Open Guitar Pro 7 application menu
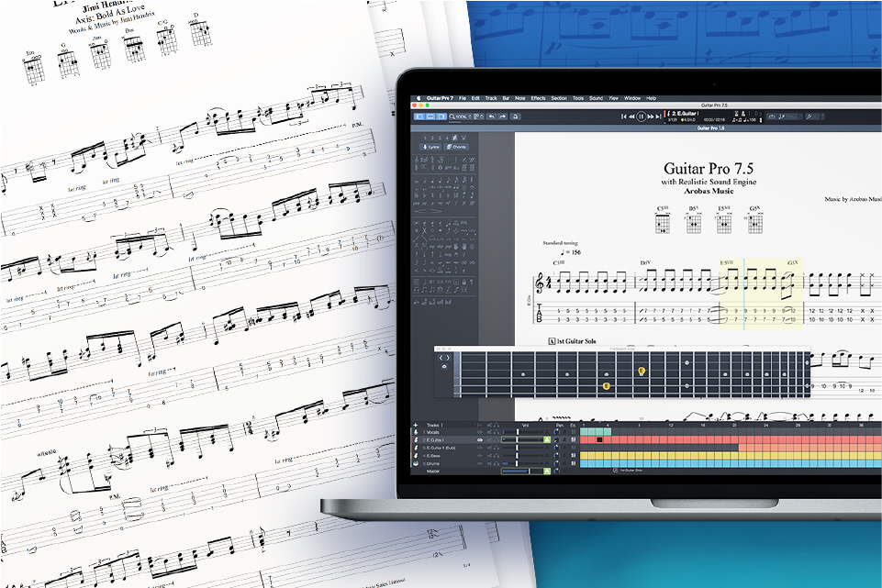This screenshot has width=882, height=588. (440, 98)
